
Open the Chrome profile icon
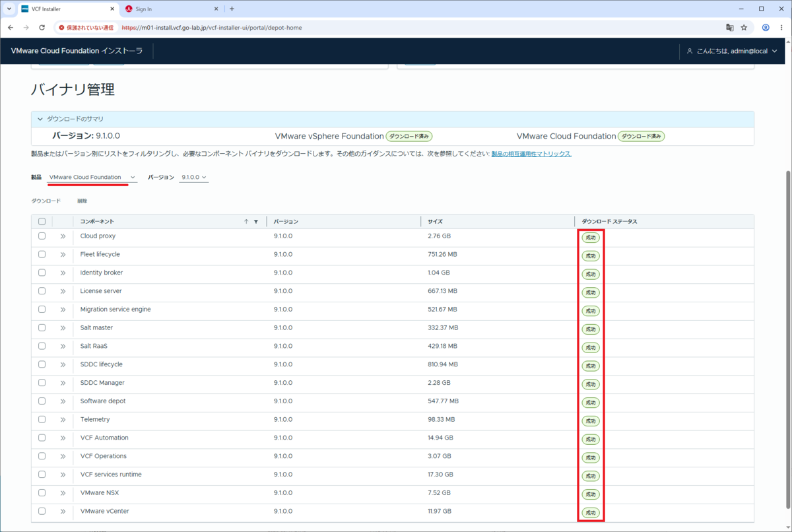point(766,28)
